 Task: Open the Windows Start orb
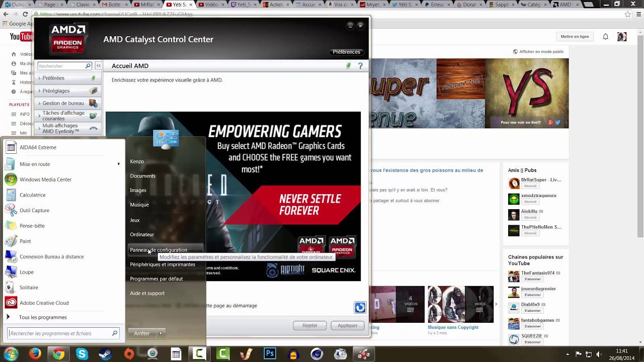(11, 353)
